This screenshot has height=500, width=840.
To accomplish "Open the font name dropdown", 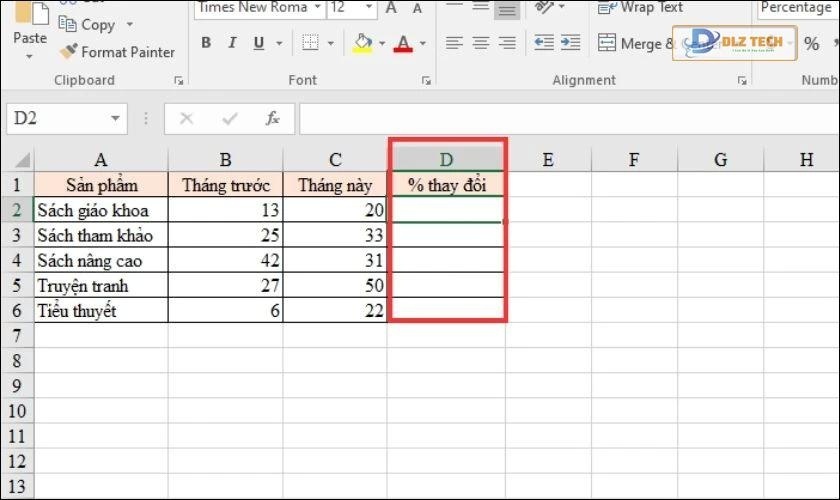I will click(x=317, y=8).
